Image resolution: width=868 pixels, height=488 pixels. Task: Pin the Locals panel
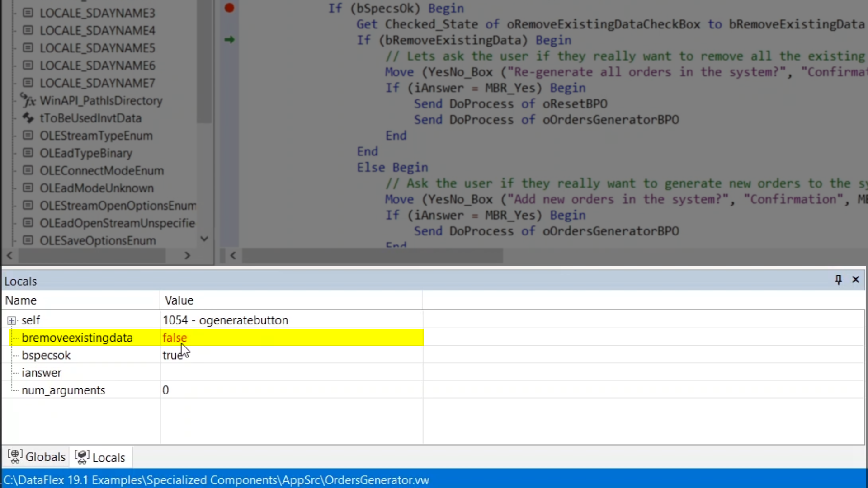pos(838,280)
